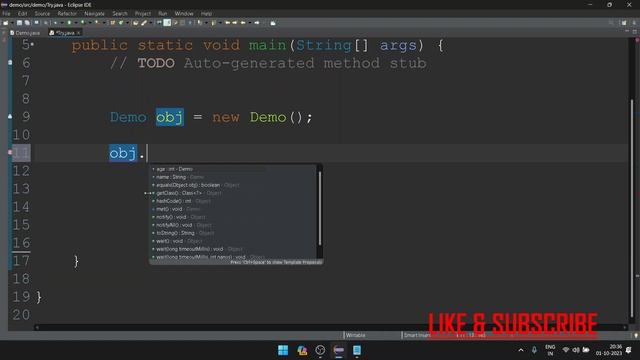Select 'name : String' proposal

(x=233, y=177)
